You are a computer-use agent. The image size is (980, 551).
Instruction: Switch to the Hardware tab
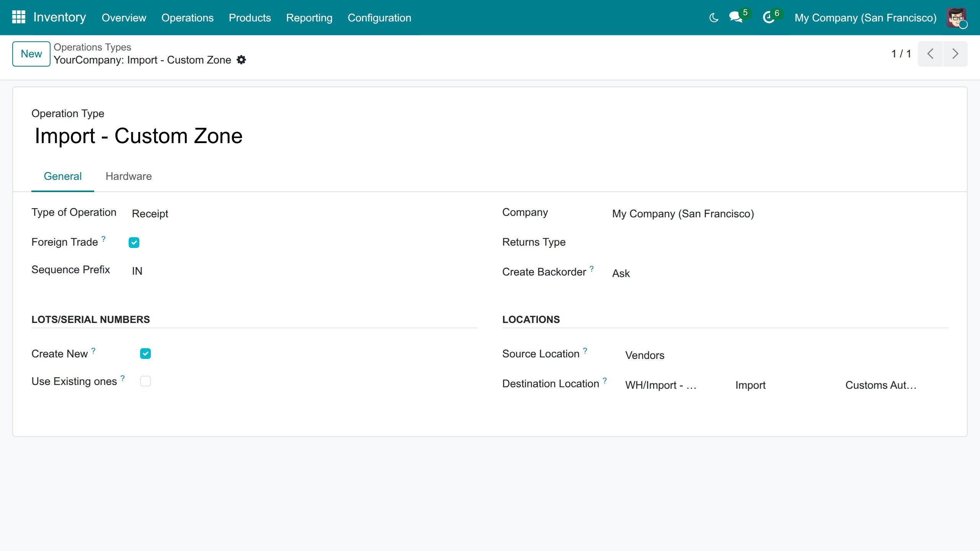point(129,176)
